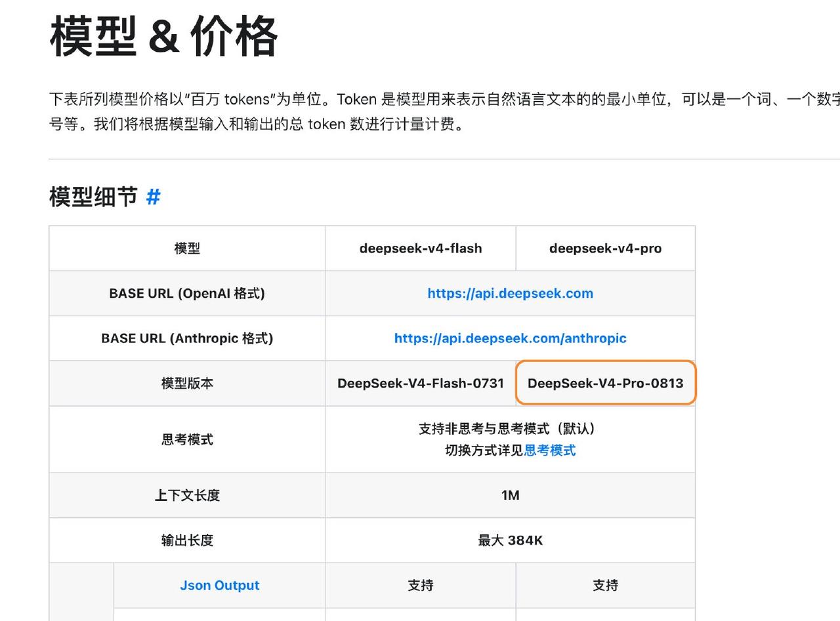Click the 输出长度 row label

coord(187,540)
